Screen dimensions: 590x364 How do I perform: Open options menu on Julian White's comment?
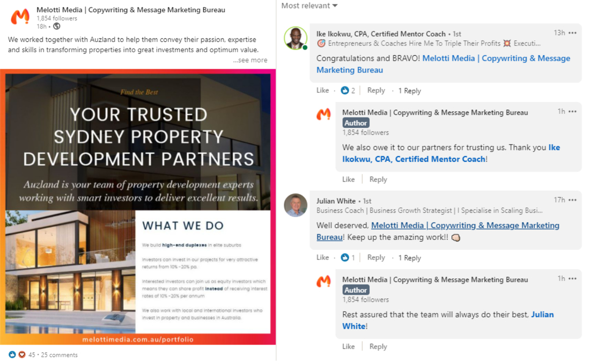tap(572, 200)
